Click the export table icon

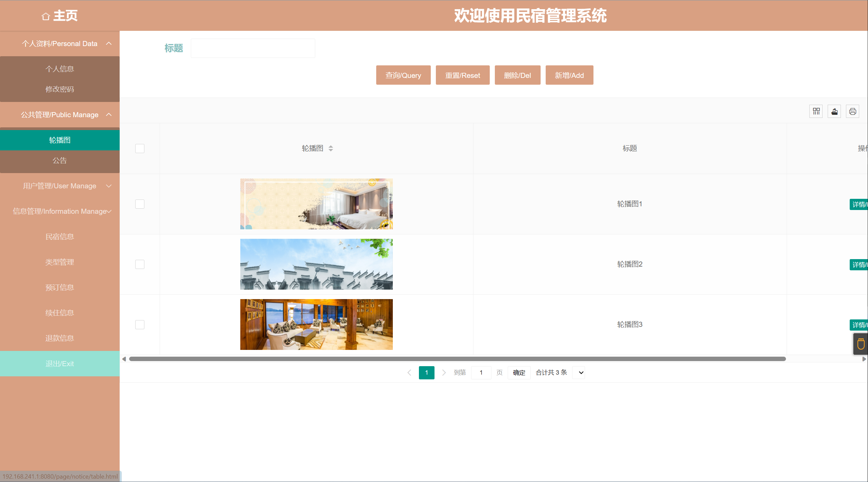click(x=834, y=111)
